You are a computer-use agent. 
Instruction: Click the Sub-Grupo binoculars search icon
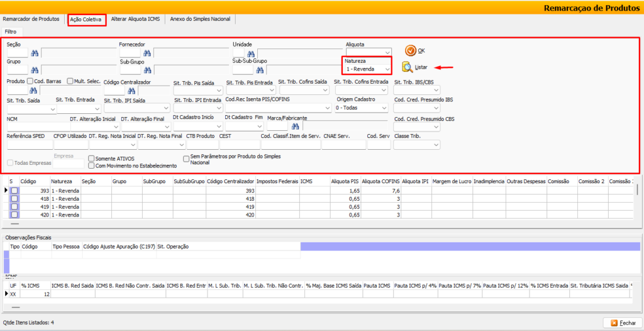coord(147,70)
